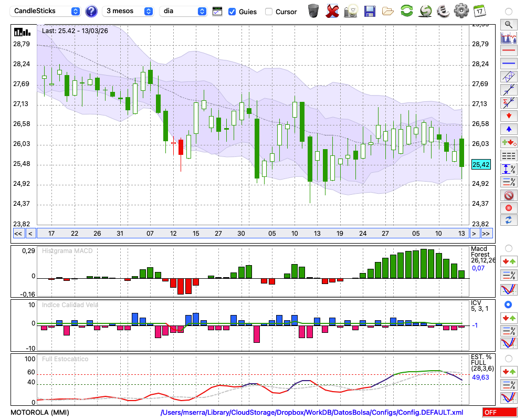Screen dimensions: 525x420
Task: Click the green dollar update icon
Action: point(426,10)
